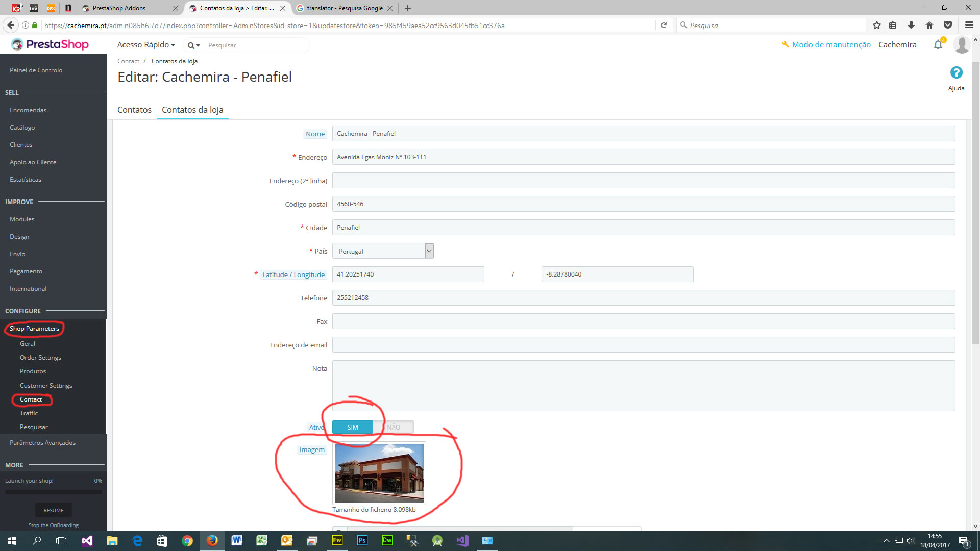Click the blue Ajuda help icon
980x551 pixels.
point(956,73)
